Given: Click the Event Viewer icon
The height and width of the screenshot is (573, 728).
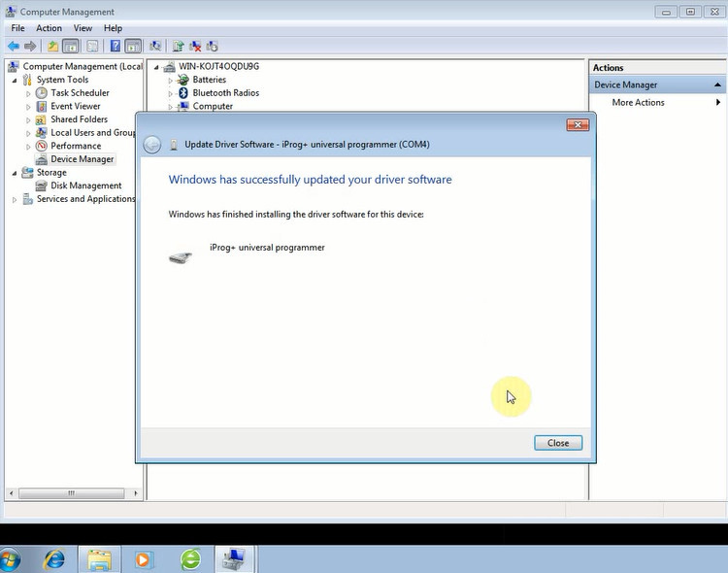Looking at the screenshot, I should (42, 107).
